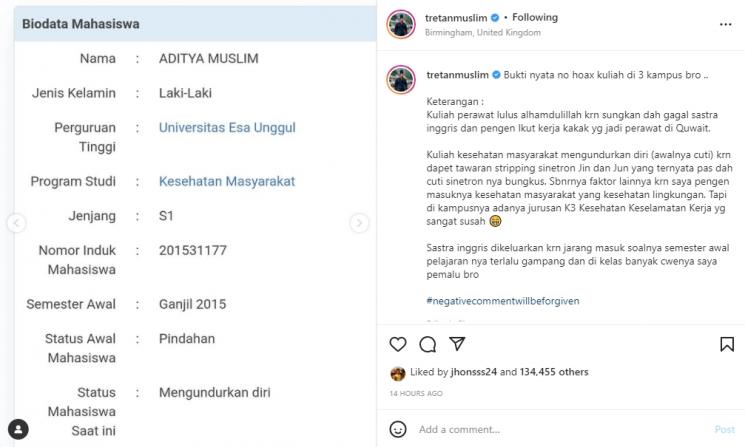Screen dimensions: 745x447
Task: Open Kesehatan Masyarakat program link
Action: 227,181
